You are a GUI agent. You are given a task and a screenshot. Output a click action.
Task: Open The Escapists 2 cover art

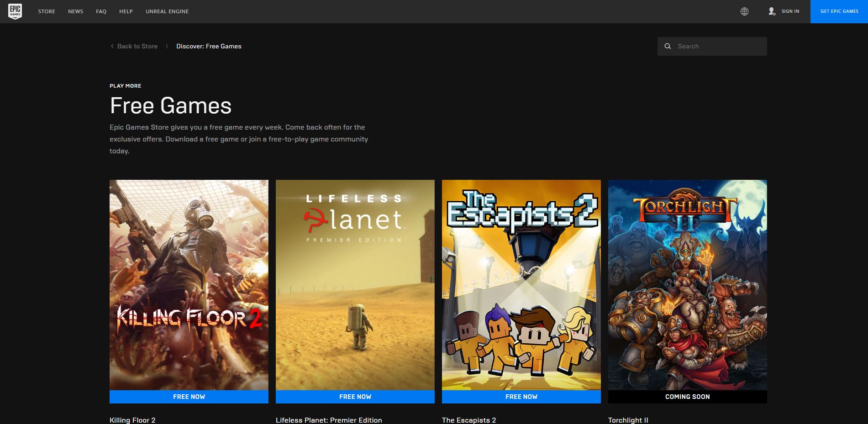[521, 285]
